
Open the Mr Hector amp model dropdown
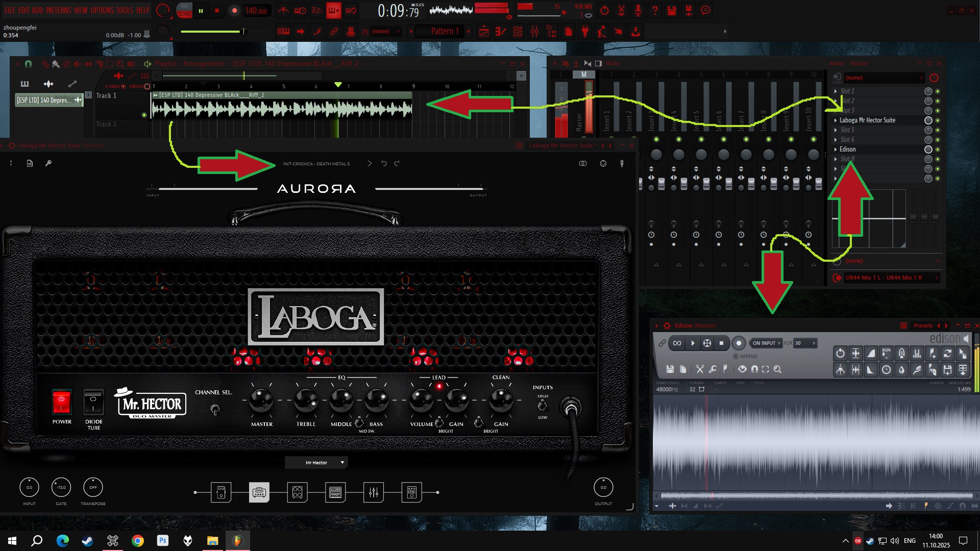(316, 462)
